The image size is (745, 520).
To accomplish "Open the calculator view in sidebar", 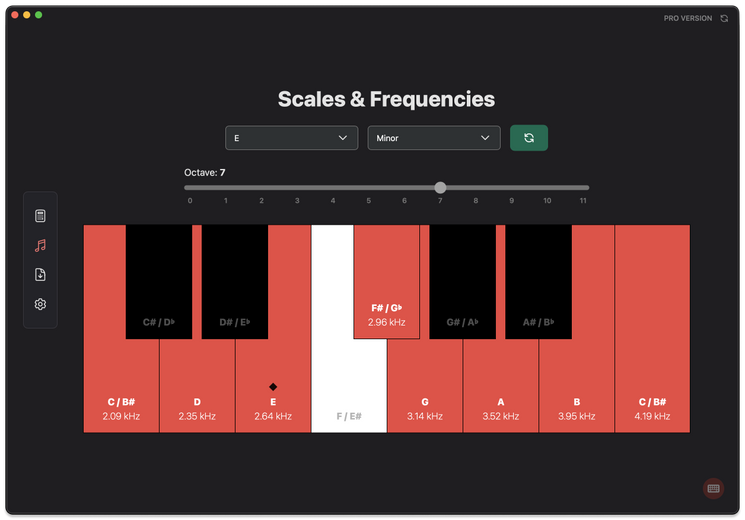I will (x=41, y=216).
